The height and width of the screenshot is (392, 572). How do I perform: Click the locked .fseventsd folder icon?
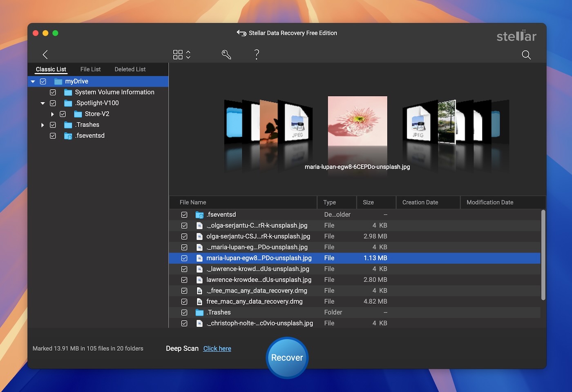coord(67,136)
